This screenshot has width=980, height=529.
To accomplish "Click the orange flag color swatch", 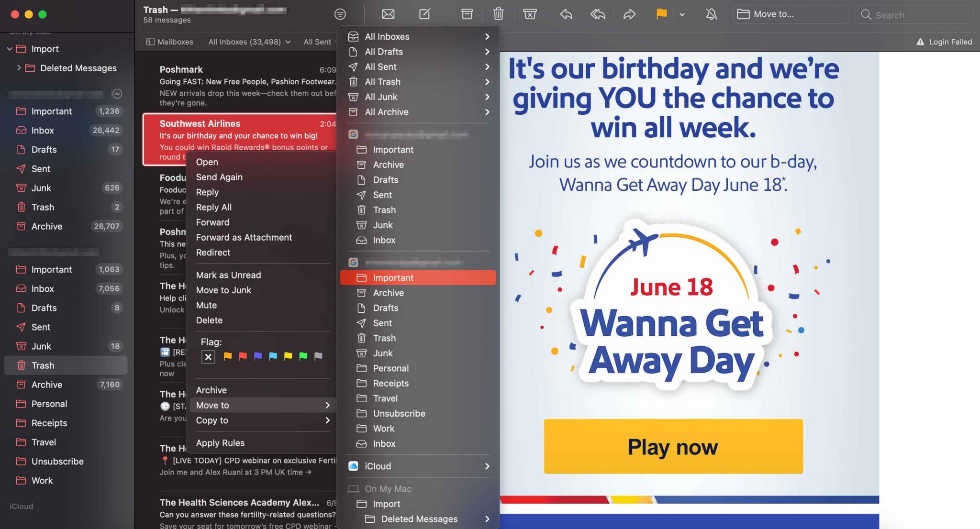I will [x=227, y=356].
